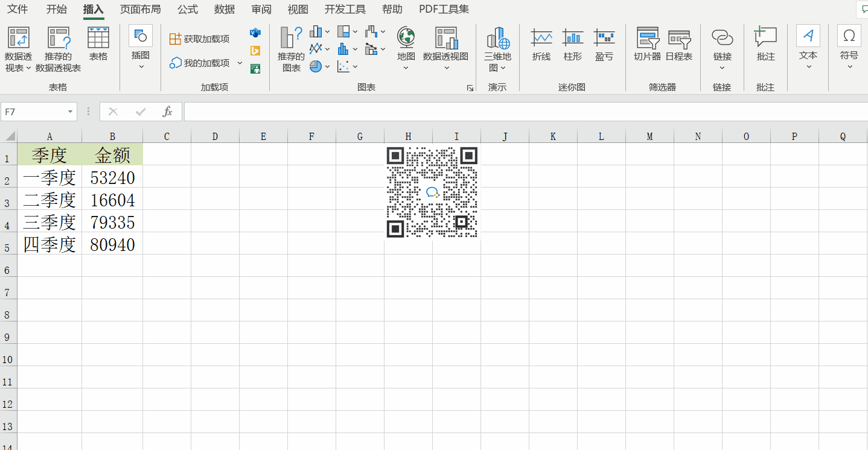868x450 pixels.
Task: Click 我的加载项 (my add-ins)
Action: coord(200,63)
